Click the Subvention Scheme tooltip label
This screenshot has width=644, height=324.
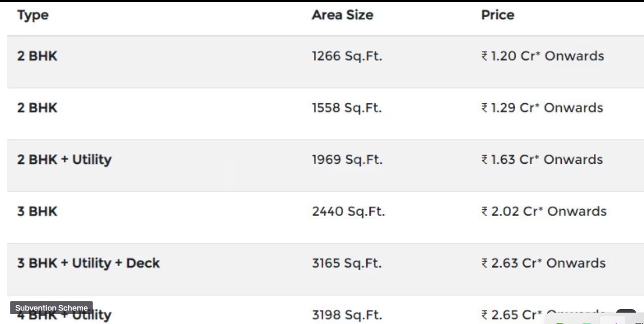click(x=51, y=308)
